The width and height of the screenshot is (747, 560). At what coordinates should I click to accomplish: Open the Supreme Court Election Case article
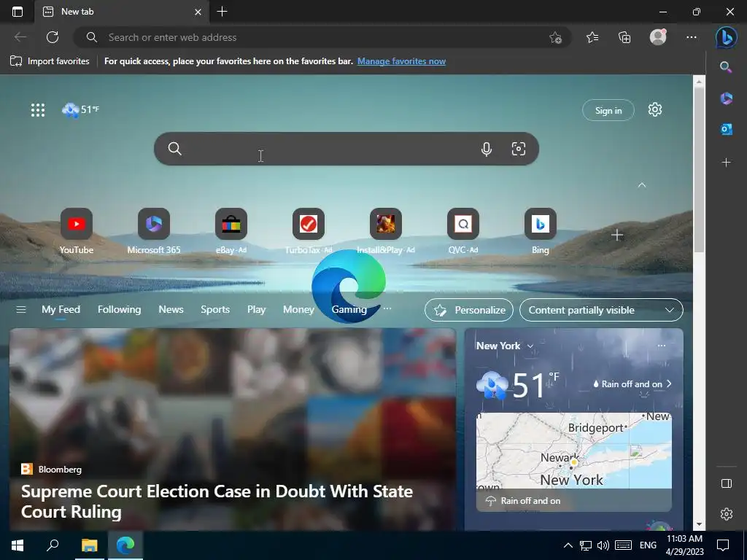217,502
